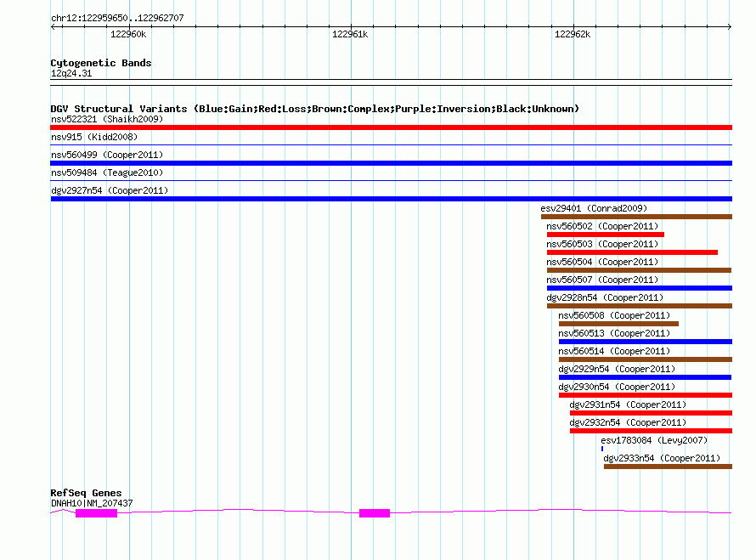The image size is (756, 560).
Task: Click the ruler's left arrow end
Action: [53, 27]
